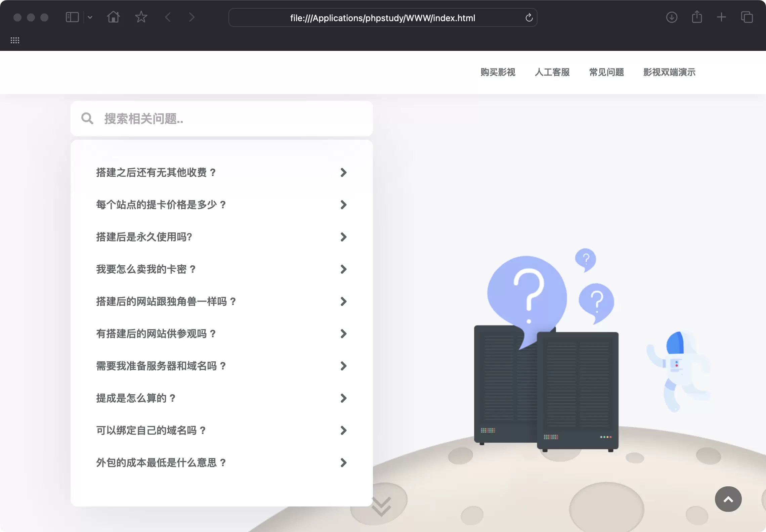Select text 可以绑定自己的域名吗？
766x532 pixels.
coord(151,431)
